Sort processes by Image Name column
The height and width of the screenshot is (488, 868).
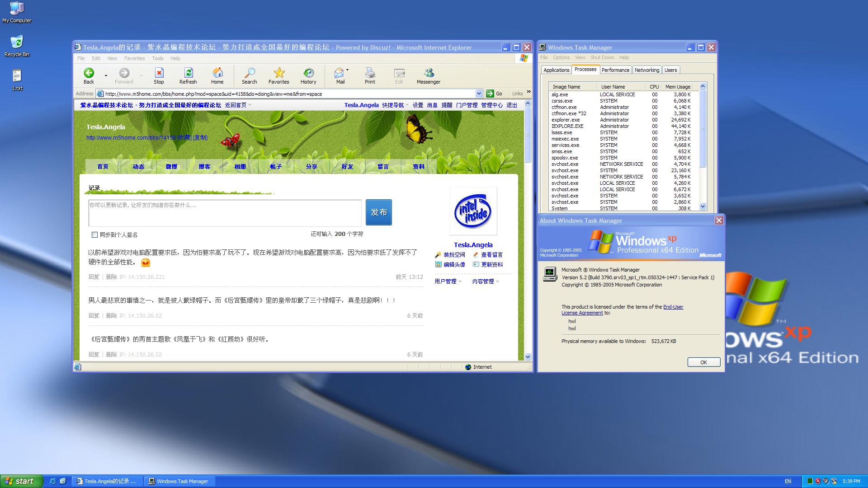pyautogui.click(x=573, y=87)
